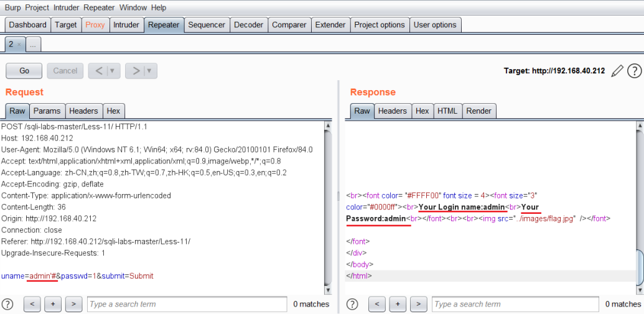Expand the request history forward dropdown arrow

pyautogui.click(x=149, y=71)
